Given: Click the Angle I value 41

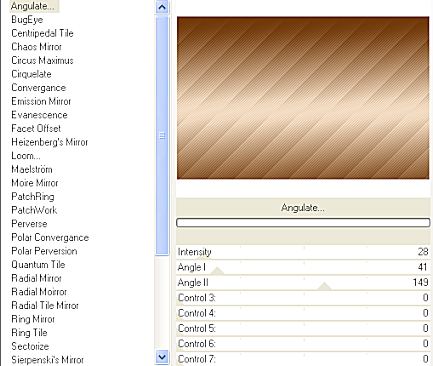Looking at the screenshot, I should pyautogui.click(x=423, y=267).
